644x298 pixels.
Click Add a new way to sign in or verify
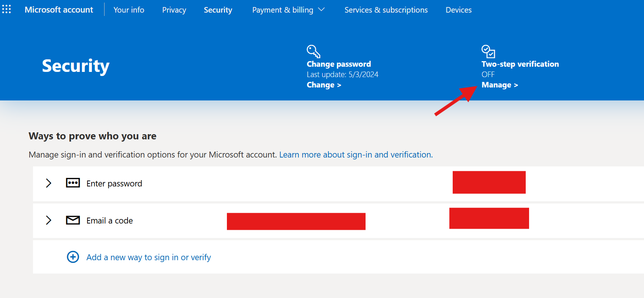point(149,257)
